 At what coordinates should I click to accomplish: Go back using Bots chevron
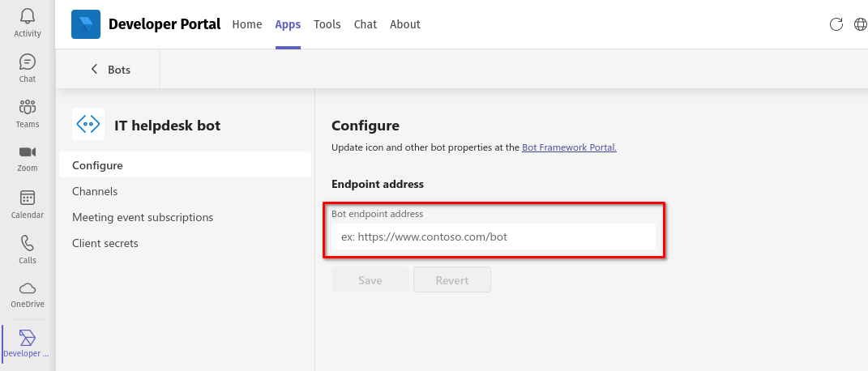(94, 69)
